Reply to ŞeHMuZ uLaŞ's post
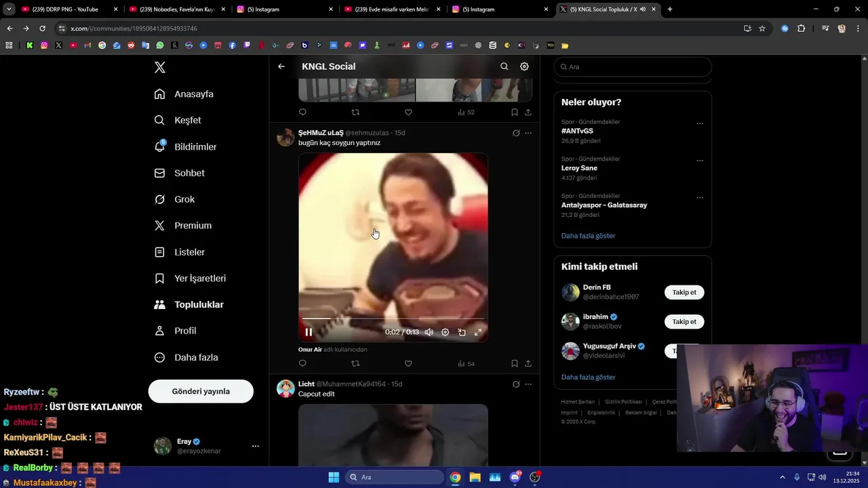Viewport: 868px width, 488px height. (302, 364)
